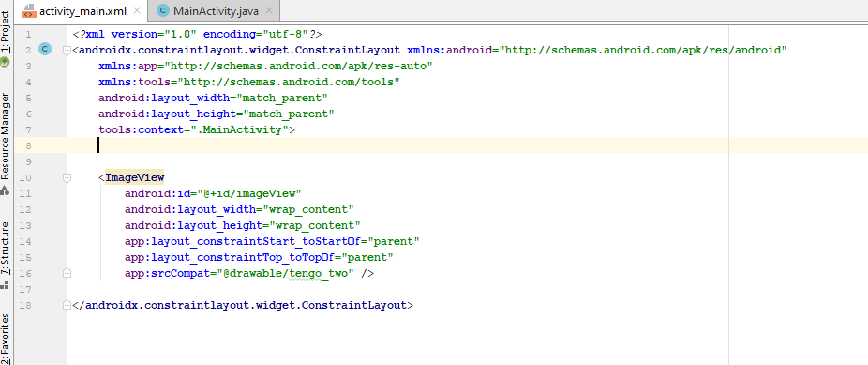
Task: Click android:layout_width on line 5
Action: (x=164, y=98)
